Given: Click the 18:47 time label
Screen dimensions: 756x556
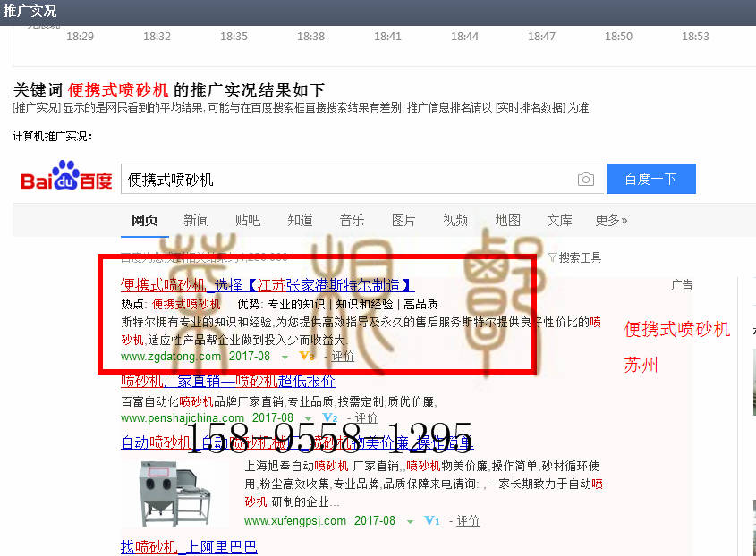Looking at the screenshot, I should pos(541,36).
